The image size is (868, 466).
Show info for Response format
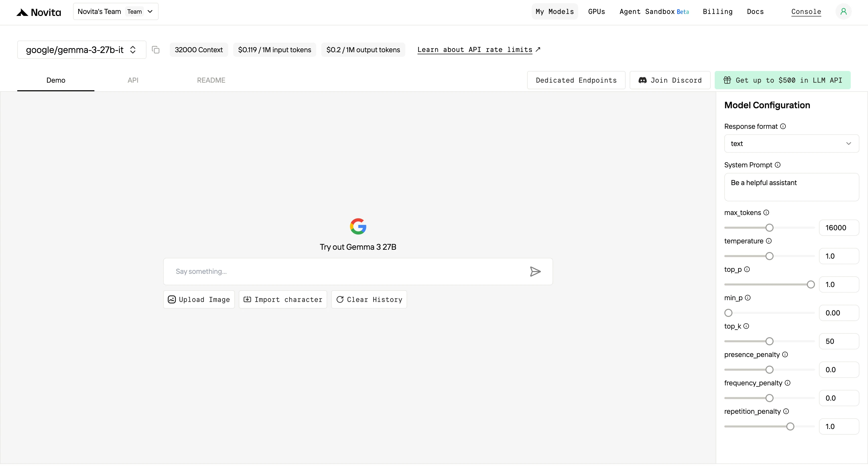[783, 126]
